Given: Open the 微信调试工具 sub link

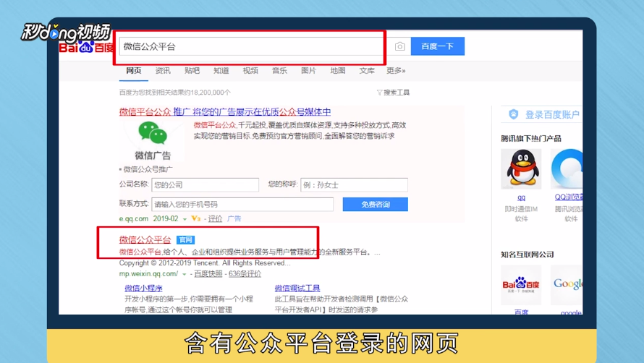Looking at the screenshot, I should coord(297,288).
